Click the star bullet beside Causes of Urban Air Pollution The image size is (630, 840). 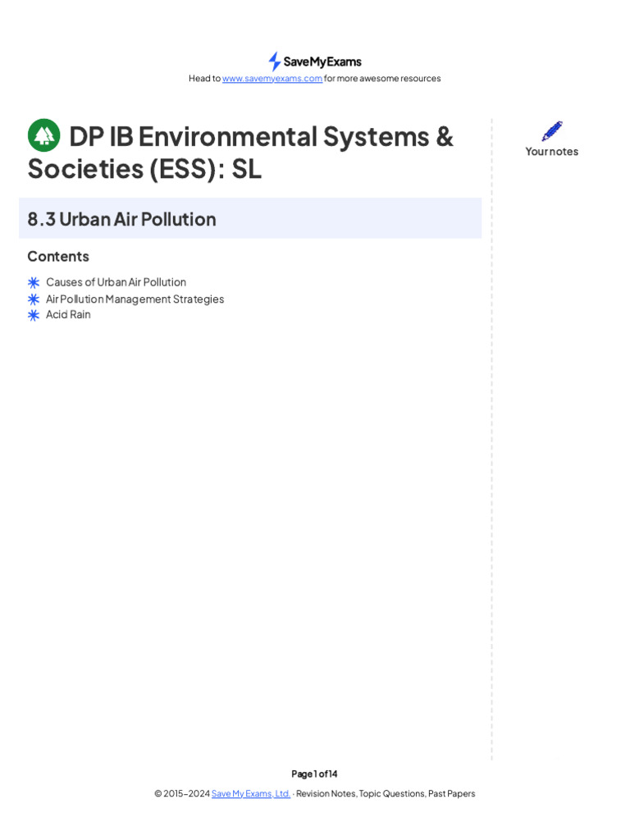(x=34, y=282)
